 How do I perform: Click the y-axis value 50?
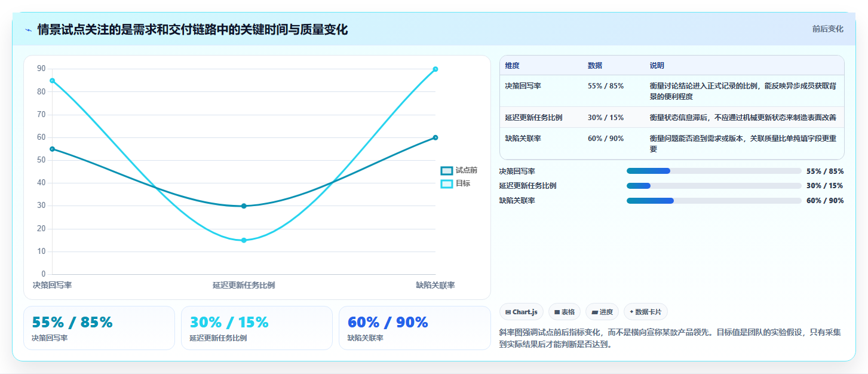[41, 160]
